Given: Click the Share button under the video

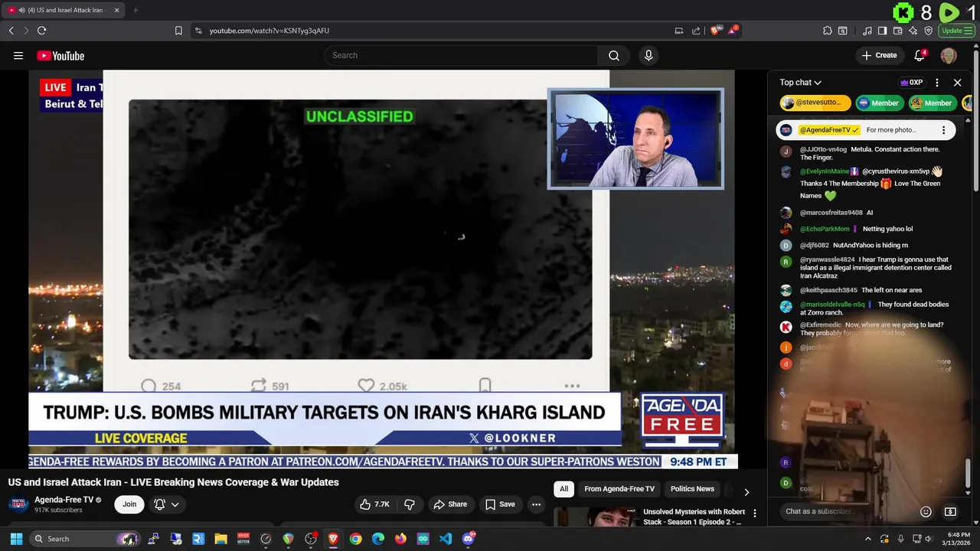Looking at the screenshot, I should (450, 504).
